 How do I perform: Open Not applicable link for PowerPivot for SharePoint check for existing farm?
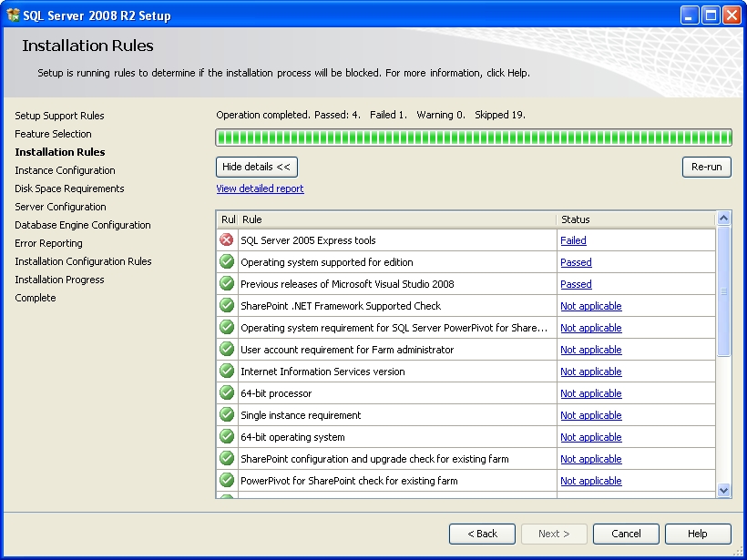click(590, 482)
